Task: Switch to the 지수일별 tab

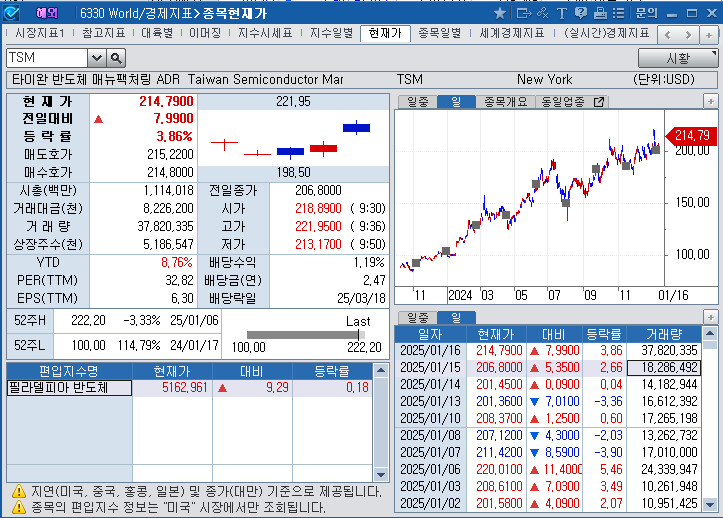Action: coord(332,33)
